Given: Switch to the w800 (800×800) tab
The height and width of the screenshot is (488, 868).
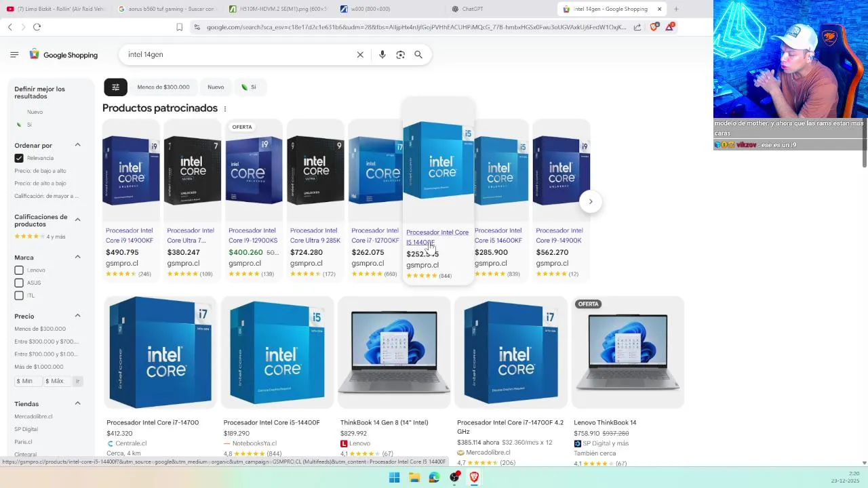Looking at the screenshot, I should pyautogui.click(x=389, y=9).
